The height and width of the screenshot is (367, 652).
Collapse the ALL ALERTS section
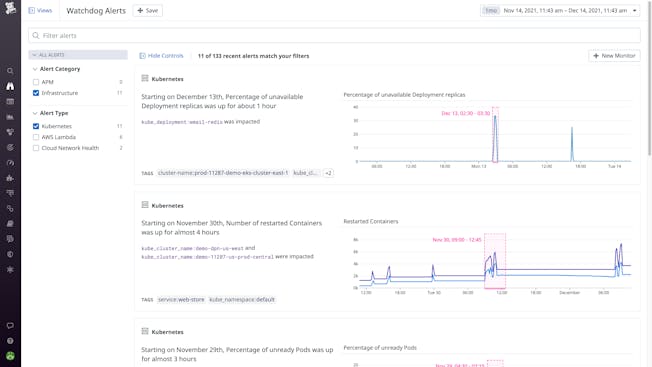click(x=78, y=54)
